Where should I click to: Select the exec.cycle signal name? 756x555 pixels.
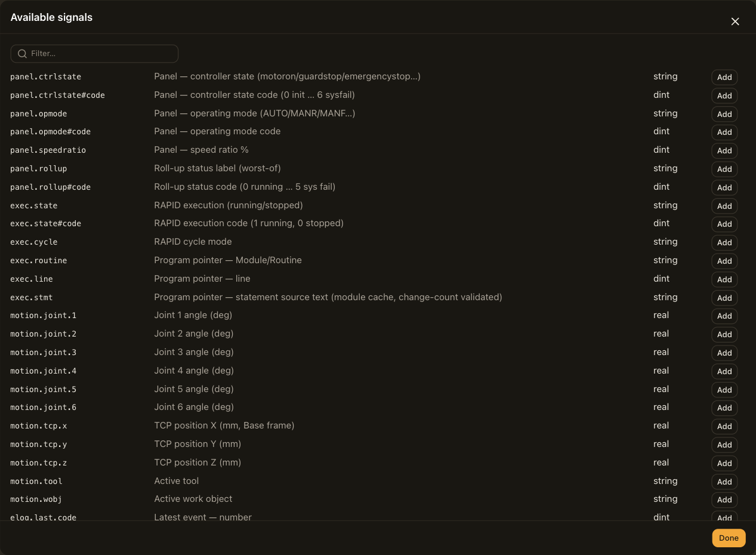34,242
